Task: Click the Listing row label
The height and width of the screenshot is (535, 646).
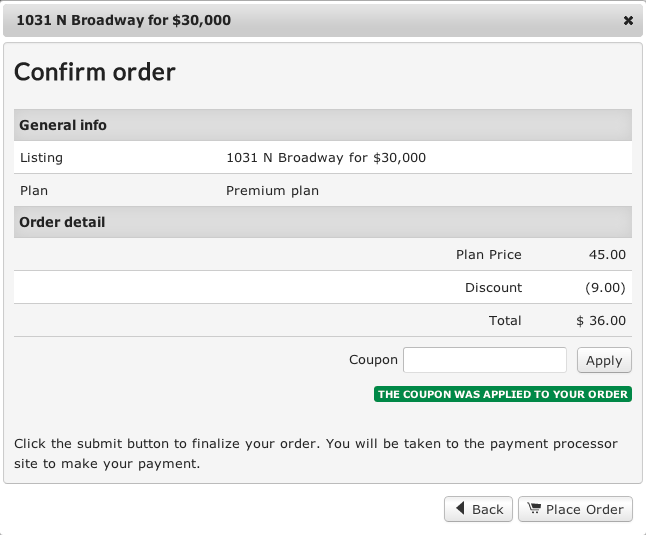Action: [41, 157]
